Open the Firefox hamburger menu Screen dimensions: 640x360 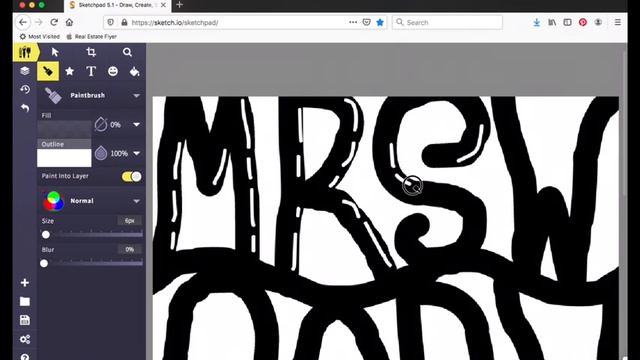618,22
